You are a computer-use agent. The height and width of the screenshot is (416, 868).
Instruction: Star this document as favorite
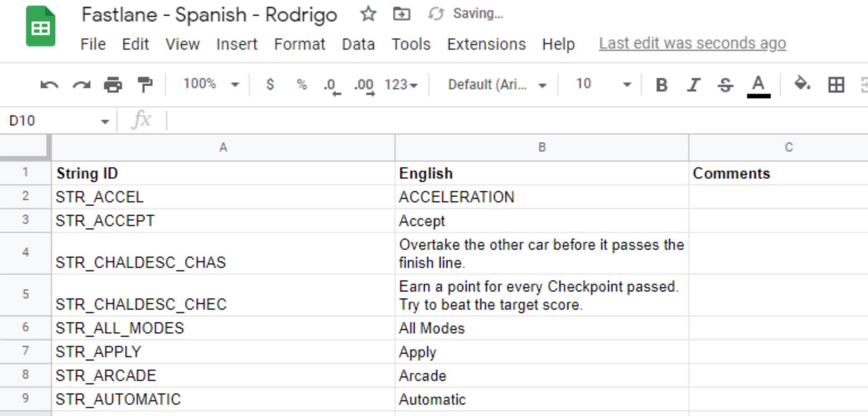click(x=368, y=14)
